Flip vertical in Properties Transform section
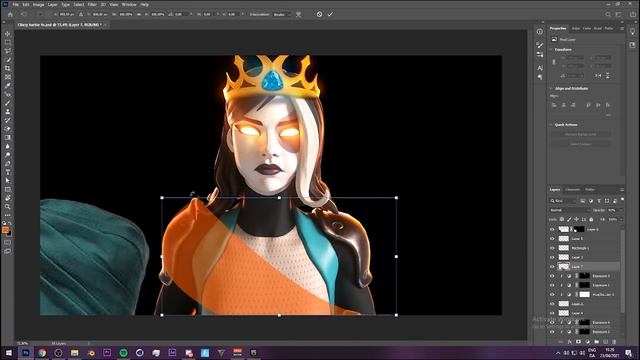The image size is (640, 360). click(608, 76)
